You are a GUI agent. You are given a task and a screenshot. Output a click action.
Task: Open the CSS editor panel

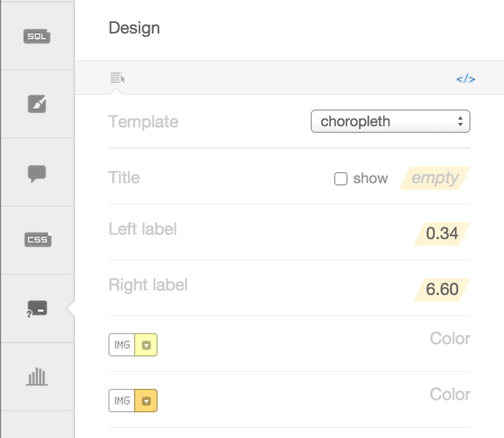tap(37, 240)
